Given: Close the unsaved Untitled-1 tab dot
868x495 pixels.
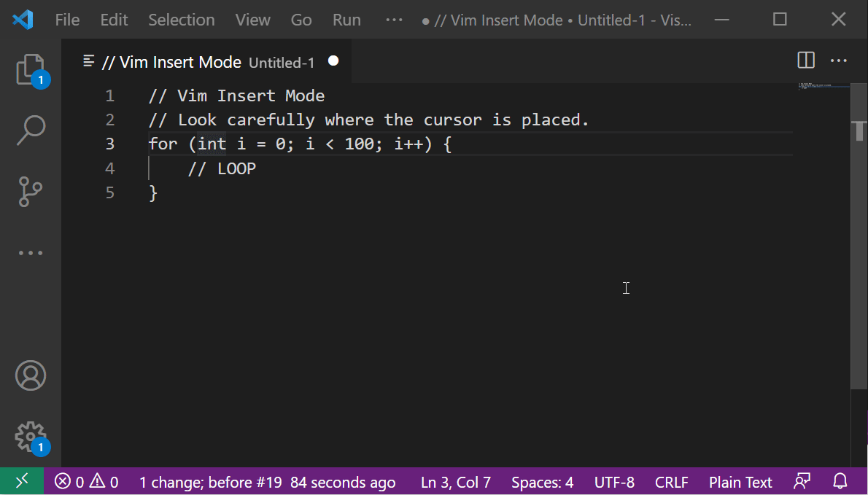Looking at the screenshot, I should pos(333,61).
